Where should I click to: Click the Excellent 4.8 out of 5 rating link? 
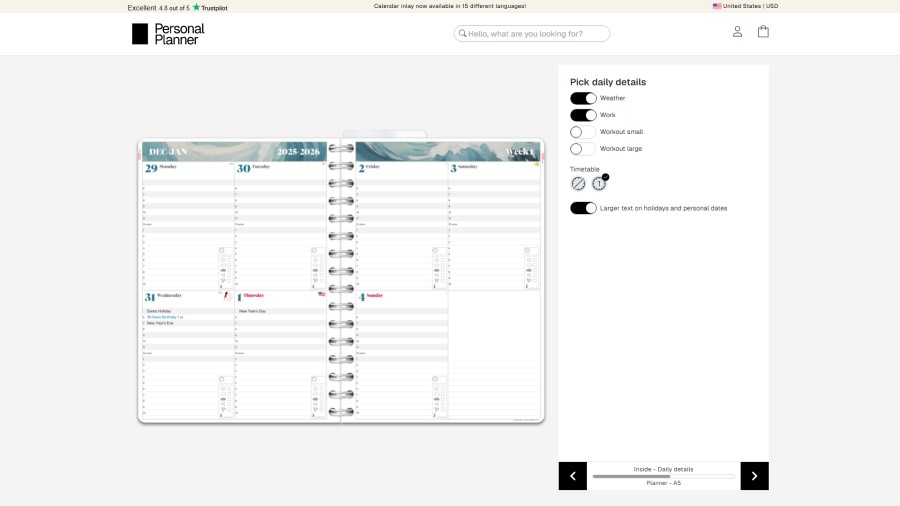[158, 7]
